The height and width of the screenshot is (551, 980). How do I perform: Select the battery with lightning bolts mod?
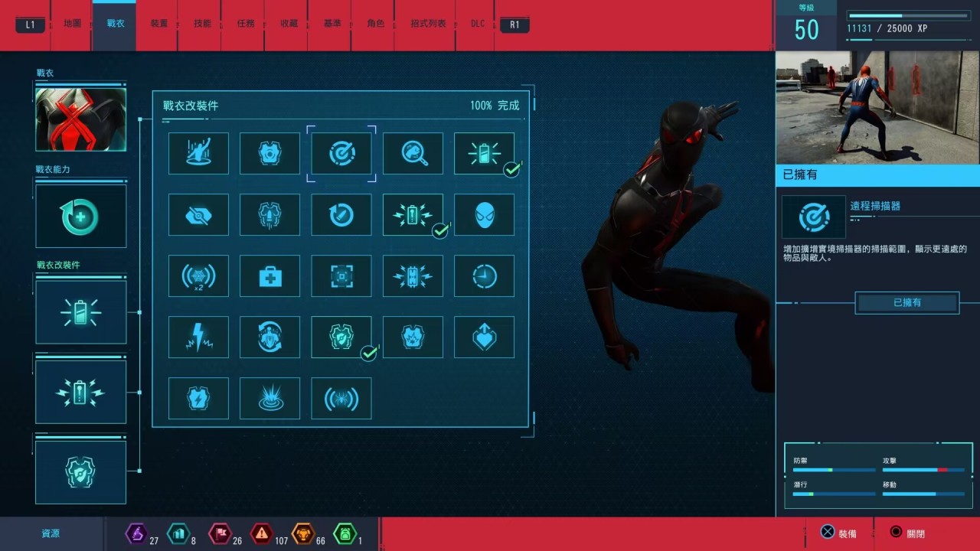click(x=413, y=275)
